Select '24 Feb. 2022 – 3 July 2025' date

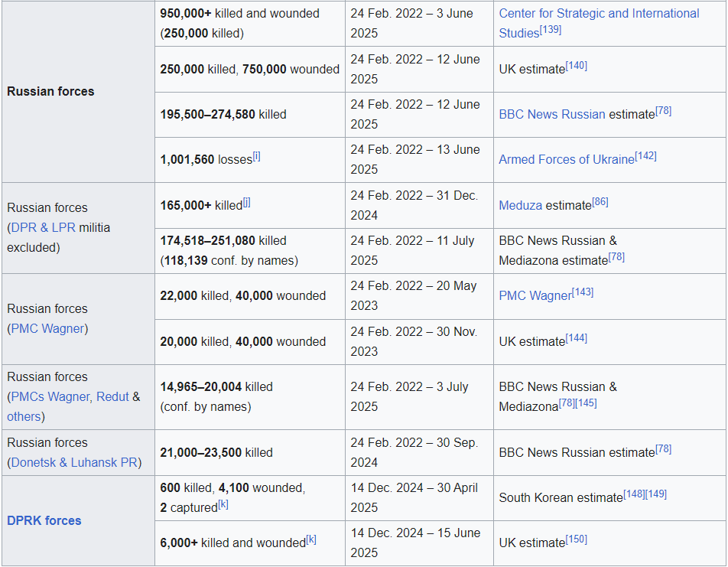(410, 396)
